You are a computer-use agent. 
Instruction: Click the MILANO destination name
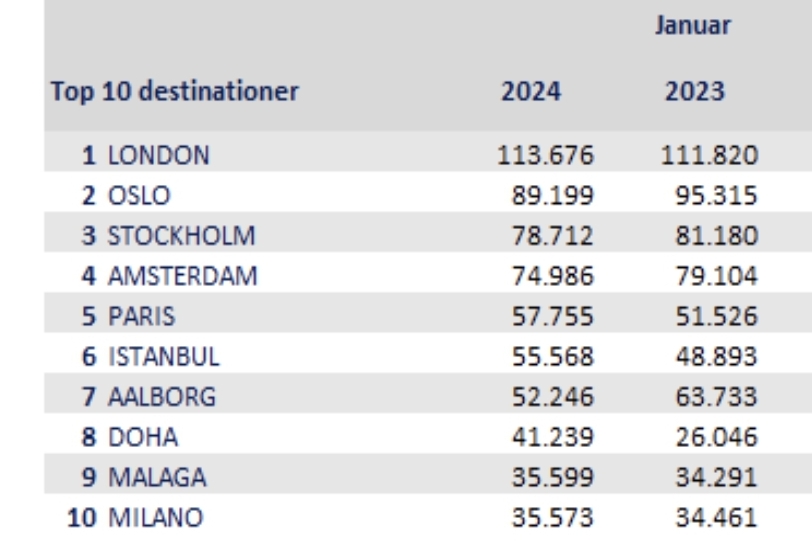[157, 518]
